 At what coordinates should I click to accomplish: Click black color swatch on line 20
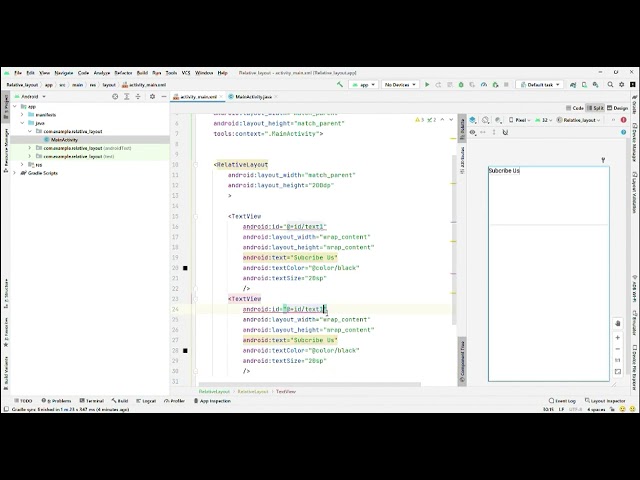[185, 268]
